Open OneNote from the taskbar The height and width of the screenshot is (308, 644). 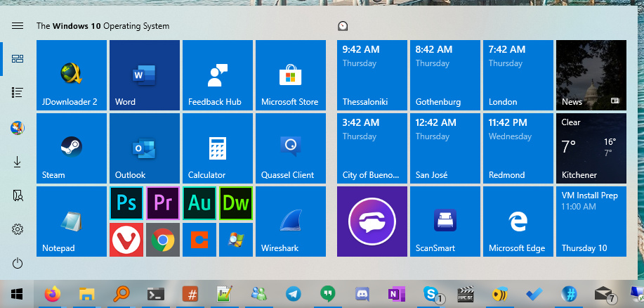coord(397,294)
